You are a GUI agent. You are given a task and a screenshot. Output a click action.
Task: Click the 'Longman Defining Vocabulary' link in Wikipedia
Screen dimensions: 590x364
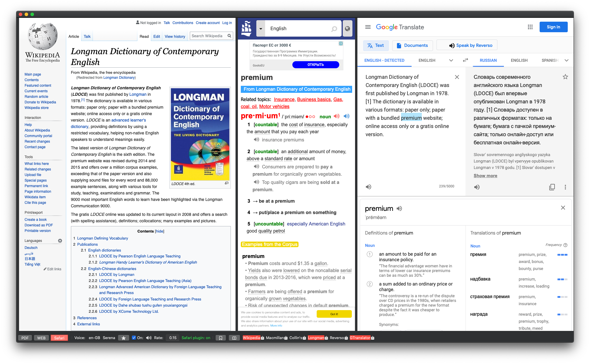click(x=103, y=239)
